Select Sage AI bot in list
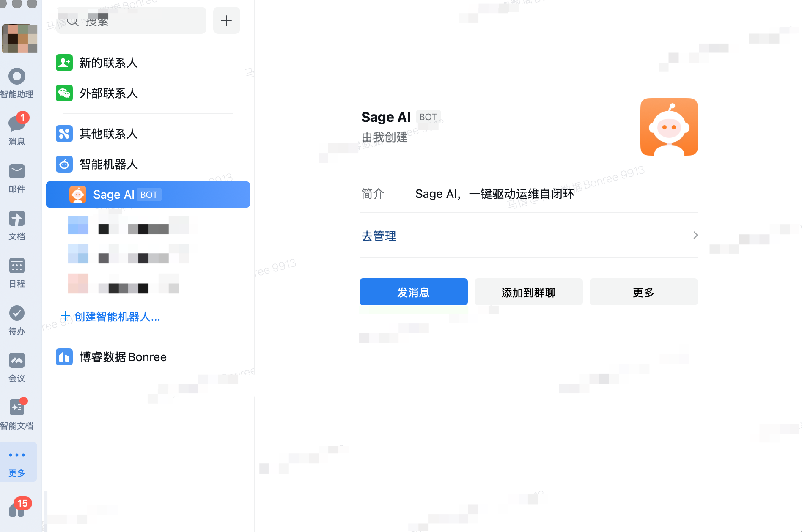 (148, 195)
